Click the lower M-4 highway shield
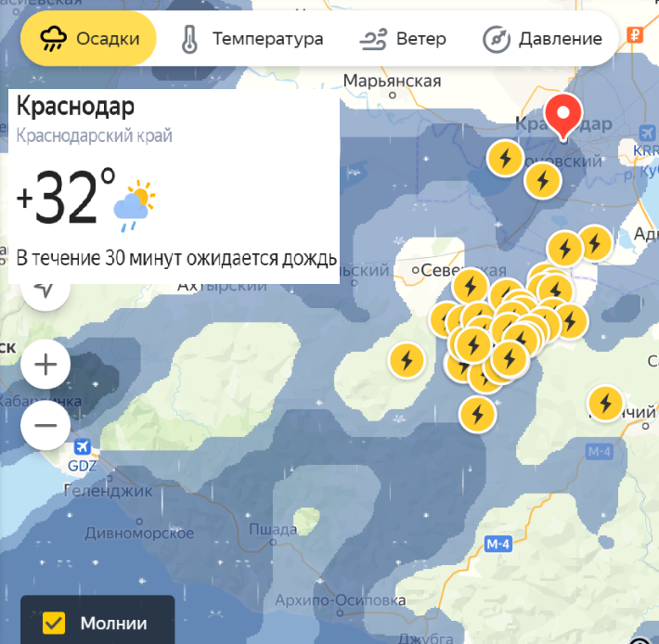 tap(498, 545)
